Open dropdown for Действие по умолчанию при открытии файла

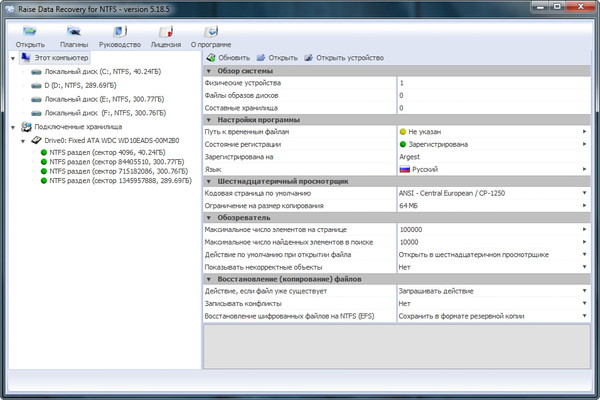pos(584,254)
